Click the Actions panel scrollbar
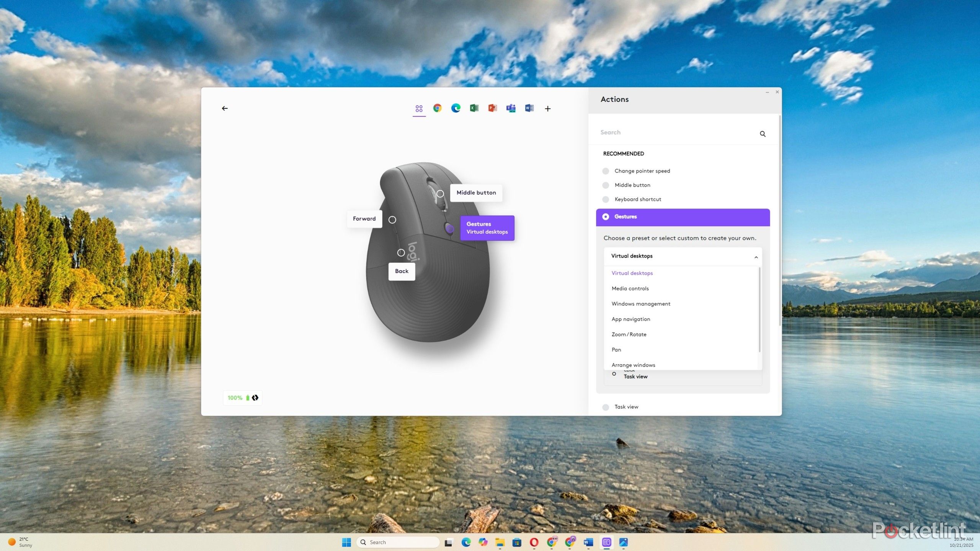The height and width of the screenshot is (551, 980). click(779, 220)
